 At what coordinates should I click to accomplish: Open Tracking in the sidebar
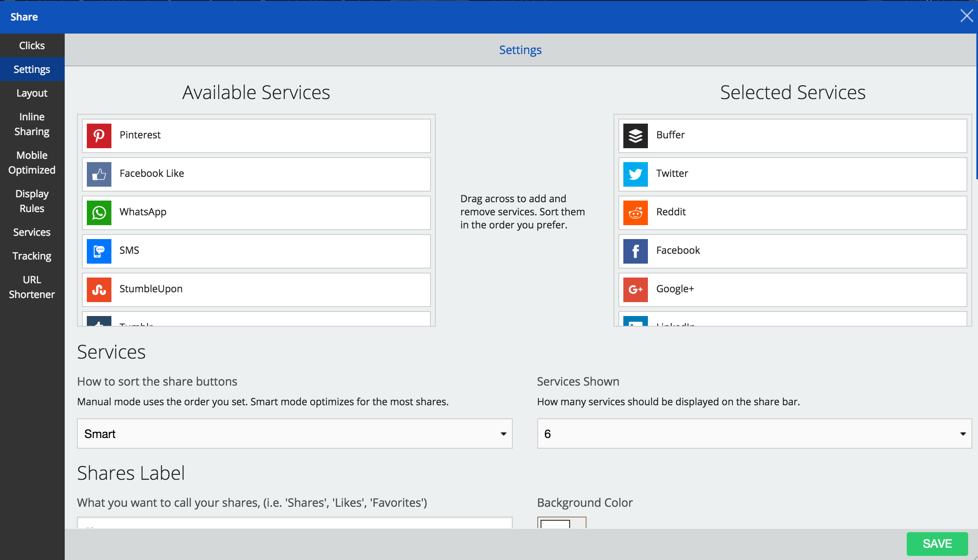pyautogui.click(x=32, y=256)
